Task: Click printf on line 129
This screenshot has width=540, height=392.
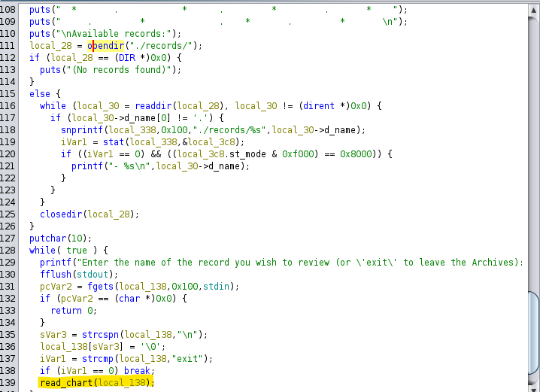Action: [56, 263]
